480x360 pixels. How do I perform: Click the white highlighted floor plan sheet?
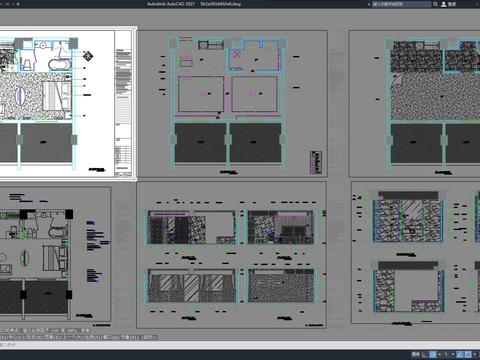tap(67, 104)
